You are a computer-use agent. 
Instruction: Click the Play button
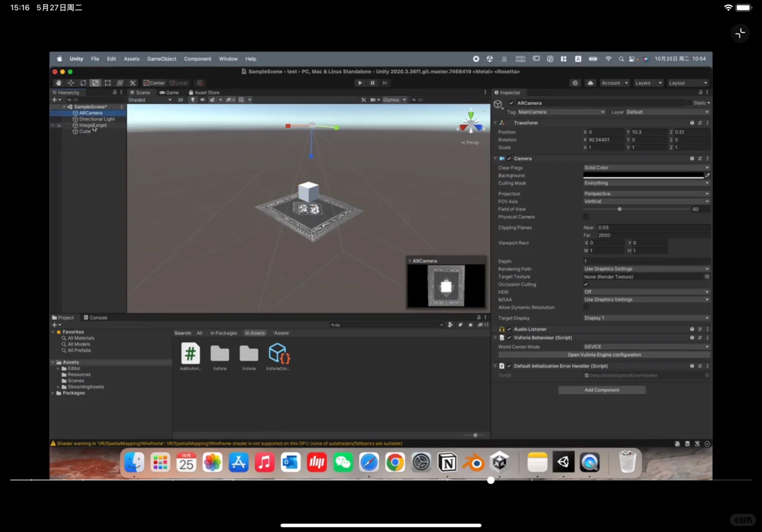click(x=360, y=83)
